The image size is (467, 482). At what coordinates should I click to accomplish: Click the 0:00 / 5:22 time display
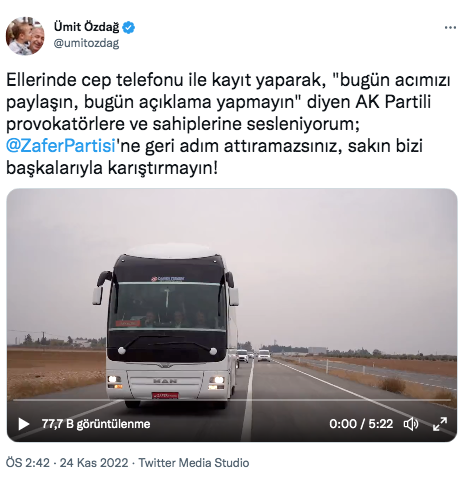361,424
